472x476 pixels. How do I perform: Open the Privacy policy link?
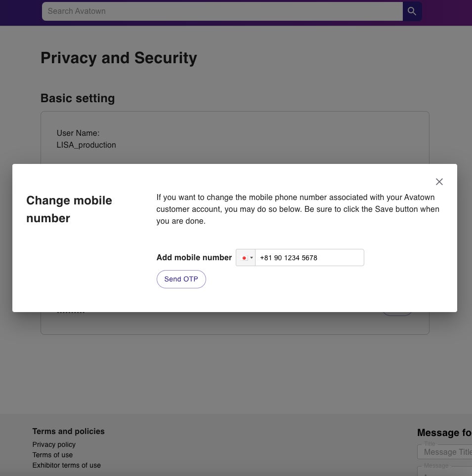point(54,444)
